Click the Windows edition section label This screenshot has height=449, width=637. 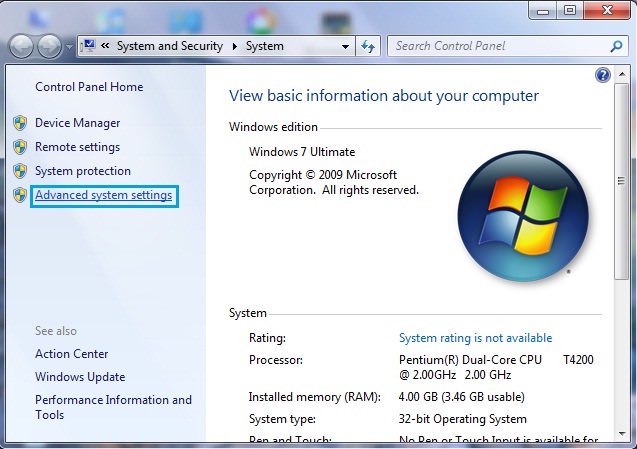click(273, 127)
